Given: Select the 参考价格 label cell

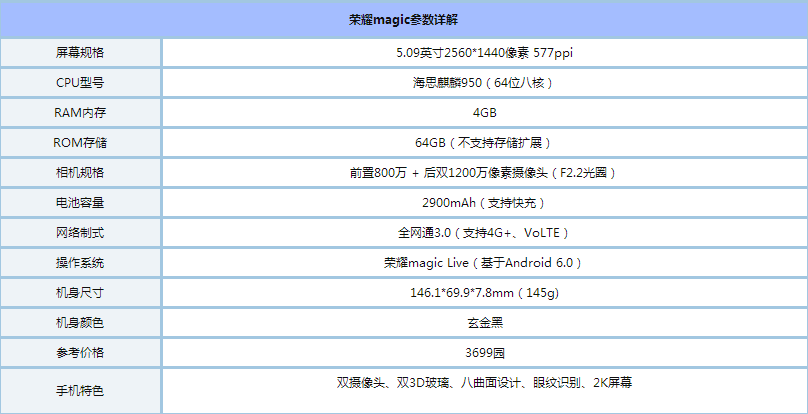Looking at the screenshot, I should (x=80, y=352).
